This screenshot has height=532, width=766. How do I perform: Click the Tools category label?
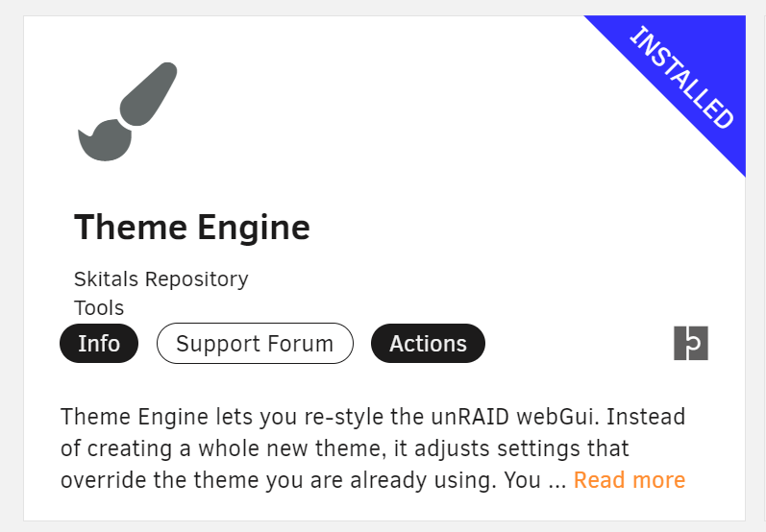(99, 308)
